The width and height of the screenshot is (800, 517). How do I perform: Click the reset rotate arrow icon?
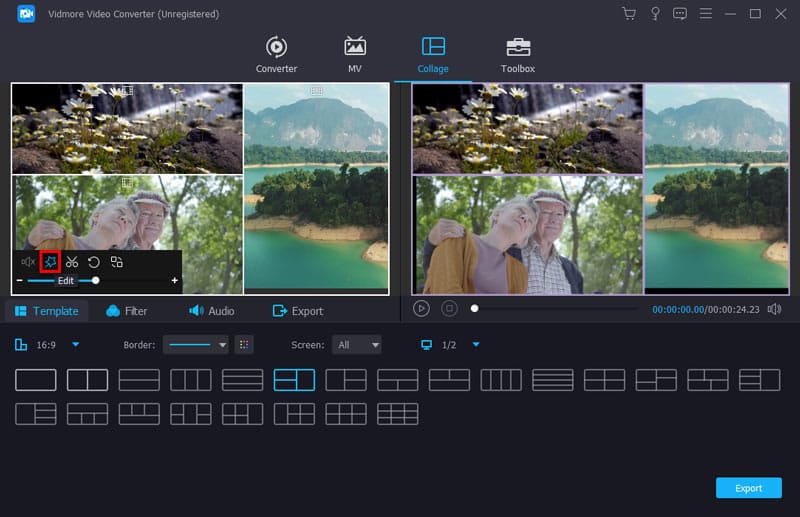[x=94, y=262]
